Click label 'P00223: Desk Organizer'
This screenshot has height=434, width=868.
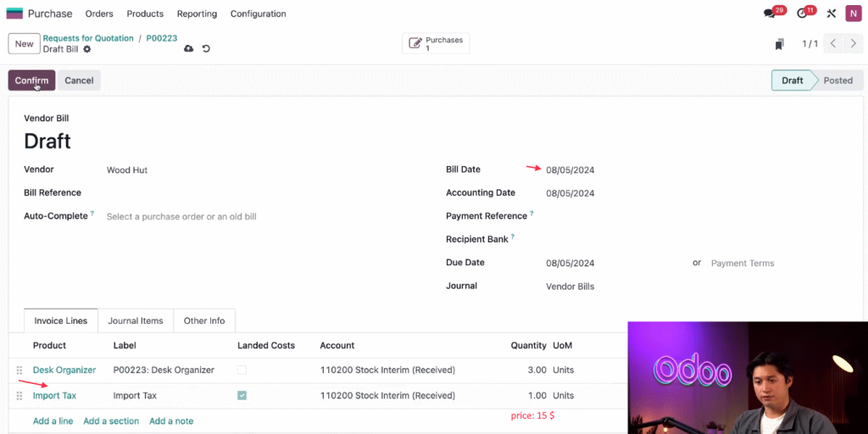pos(164,370)
